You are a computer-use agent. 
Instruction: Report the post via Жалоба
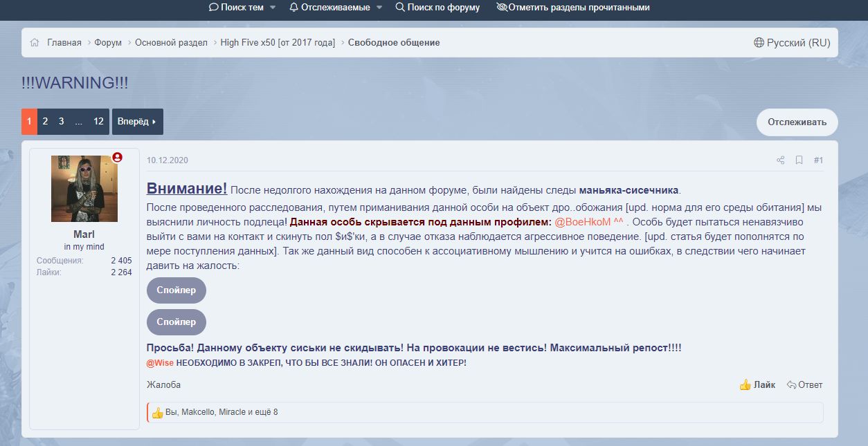pyautogui.click(x=164, y=384)
